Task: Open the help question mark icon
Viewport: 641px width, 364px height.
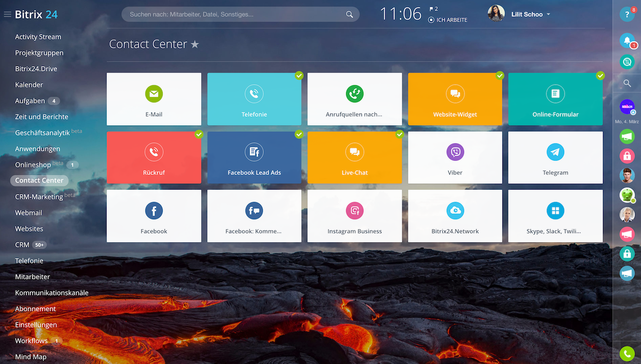Action: click(x=627, y=14)
